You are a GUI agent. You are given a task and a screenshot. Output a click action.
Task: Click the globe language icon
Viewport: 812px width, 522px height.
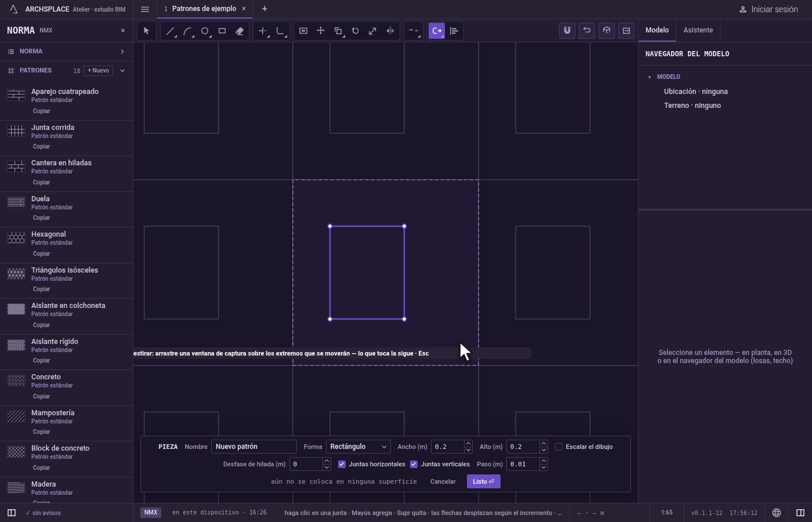[777, 513]
